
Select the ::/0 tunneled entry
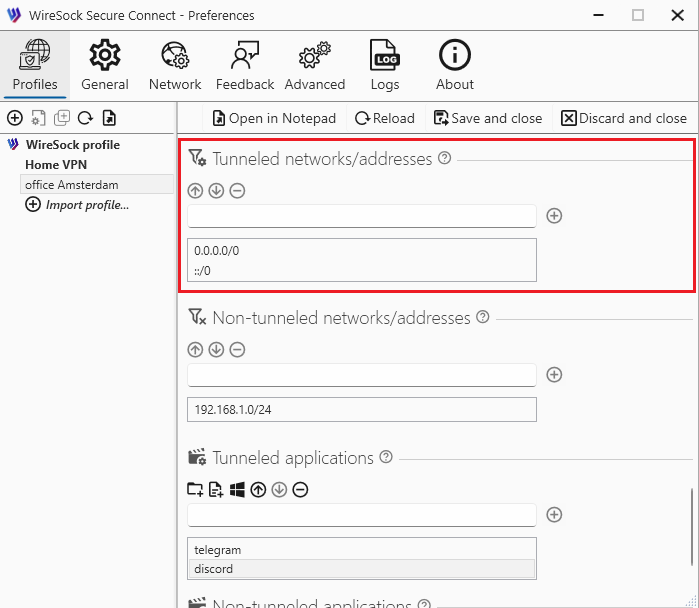point(362,271)
